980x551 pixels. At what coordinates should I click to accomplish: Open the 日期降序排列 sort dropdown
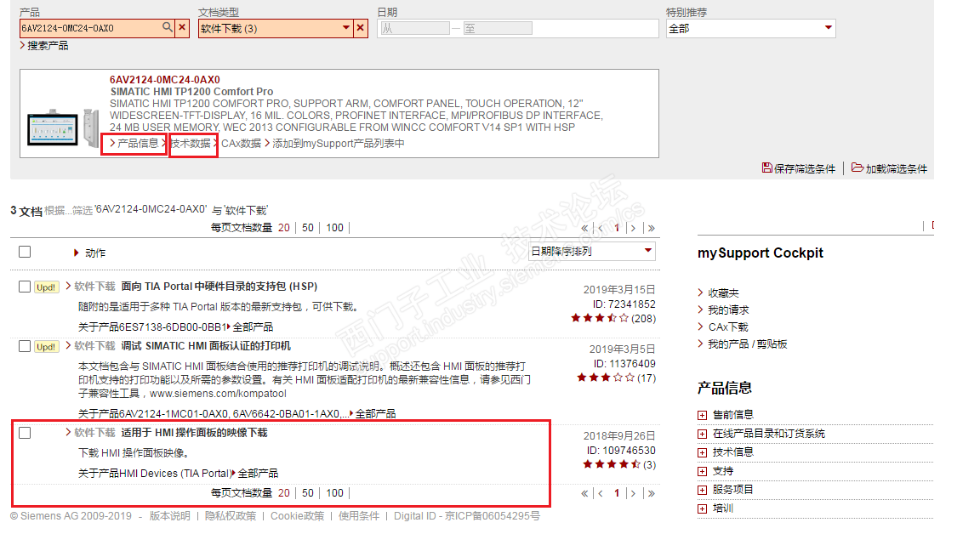pyautogui.click(x=591, y=251)
